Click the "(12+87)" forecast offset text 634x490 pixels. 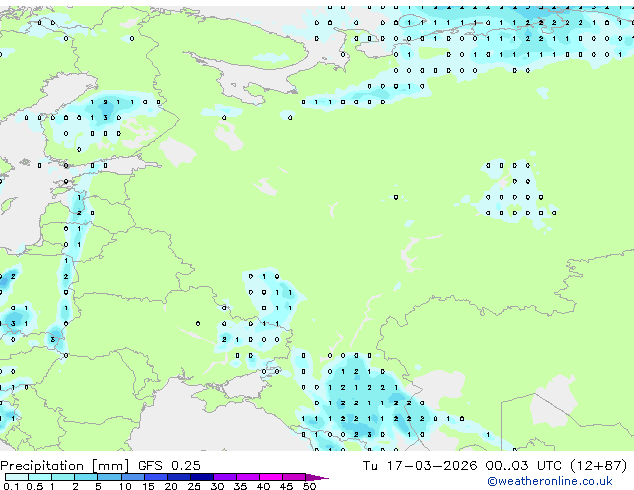[598, 466]
